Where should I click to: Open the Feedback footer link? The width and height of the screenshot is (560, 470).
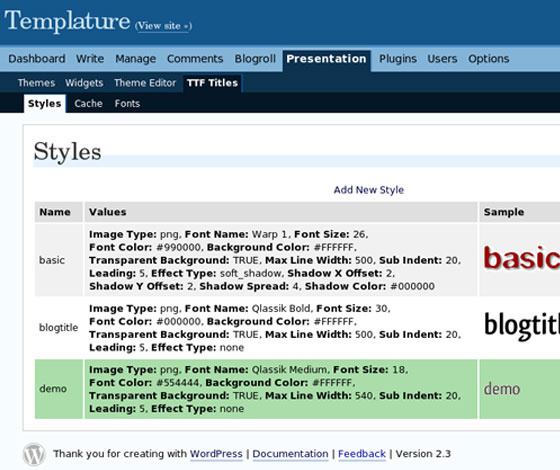362,454
